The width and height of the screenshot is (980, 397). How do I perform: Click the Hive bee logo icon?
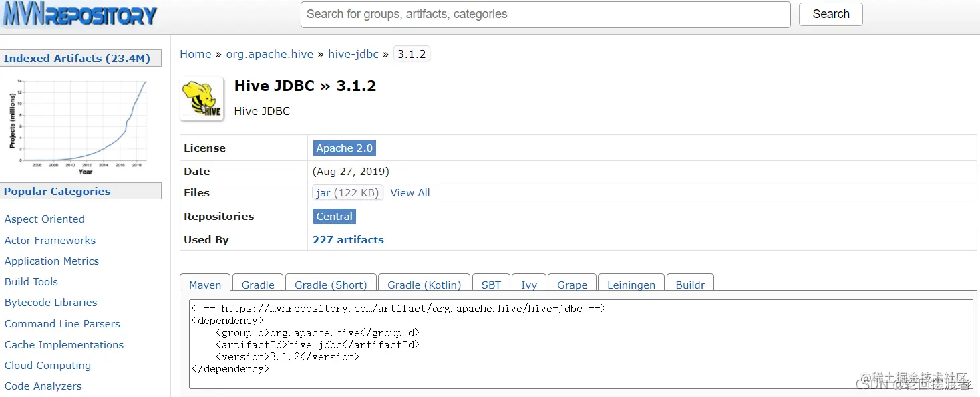[202, 99]
